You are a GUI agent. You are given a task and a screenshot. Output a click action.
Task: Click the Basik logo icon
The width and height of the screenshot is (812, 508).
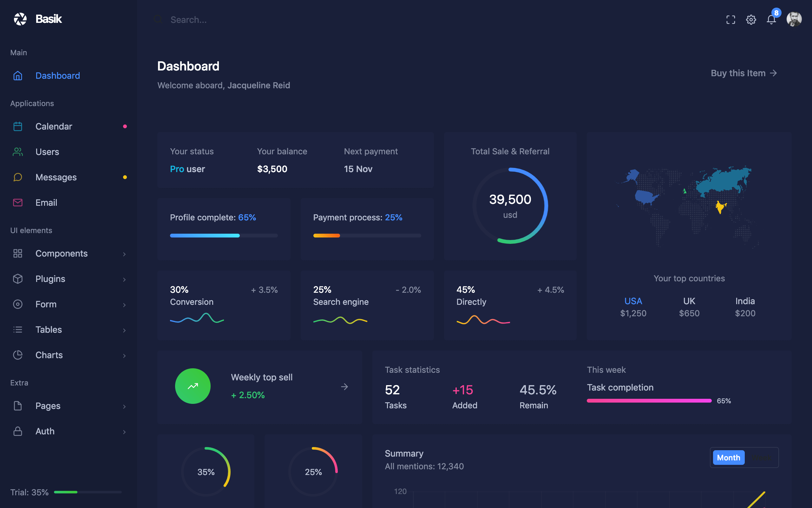(x=20, y=19)
